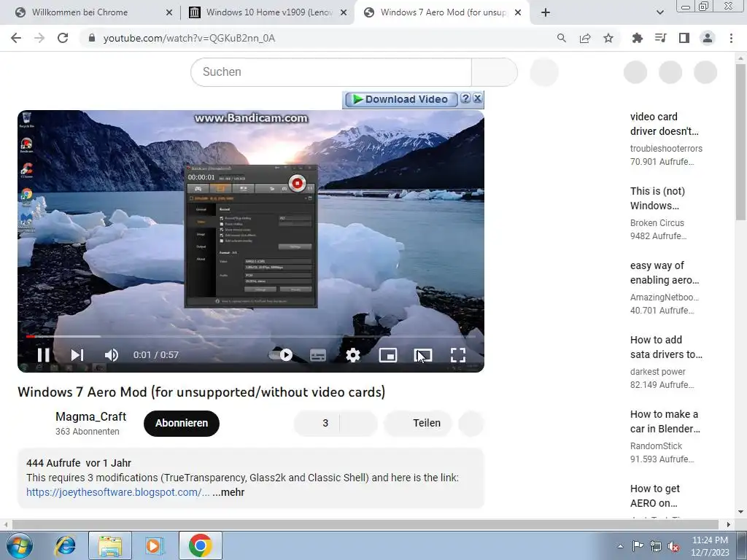Pause the YouTube video
The height and width of the screenshot is (560, 747).
[x=43, y=355]
